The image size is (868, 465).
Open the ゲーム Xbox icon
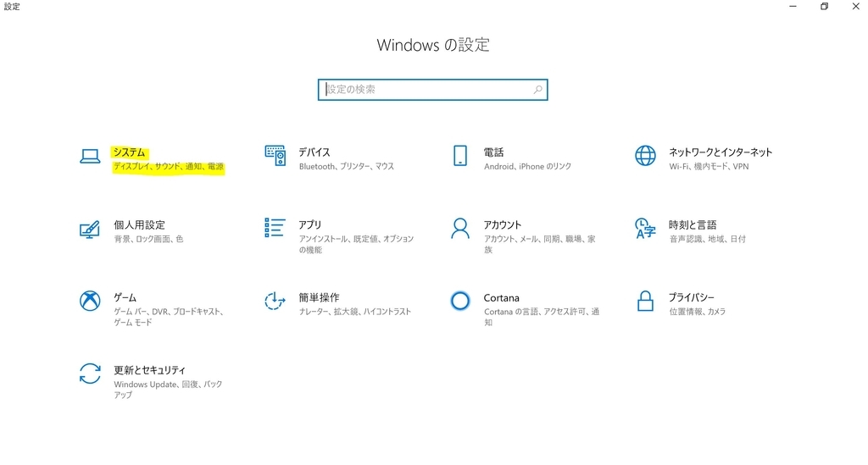[x=90, y=301]
